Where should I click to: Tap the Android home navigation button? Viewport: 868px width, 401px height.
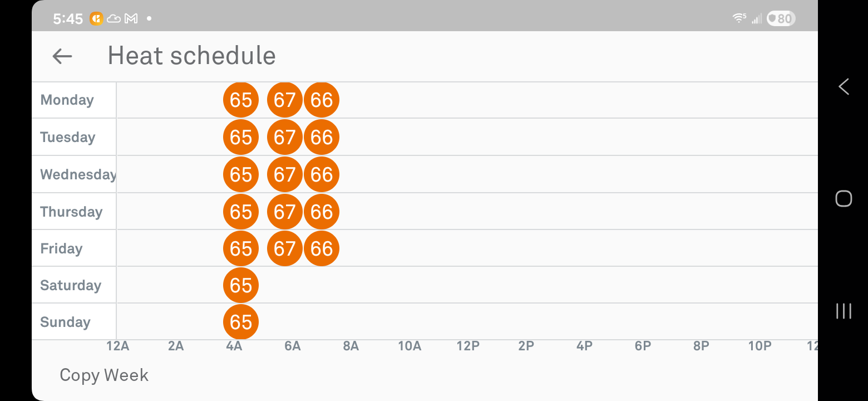(844, 198)
